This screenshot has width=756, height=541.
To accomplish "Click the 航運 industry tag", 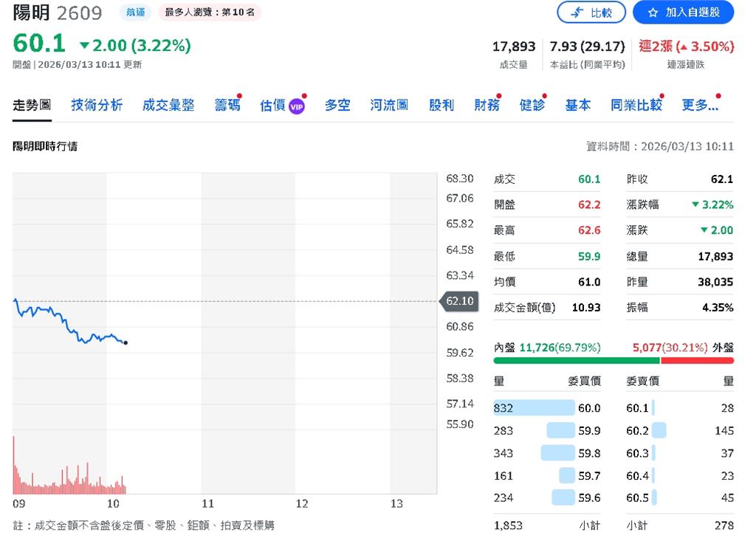I will click(135, 13).
